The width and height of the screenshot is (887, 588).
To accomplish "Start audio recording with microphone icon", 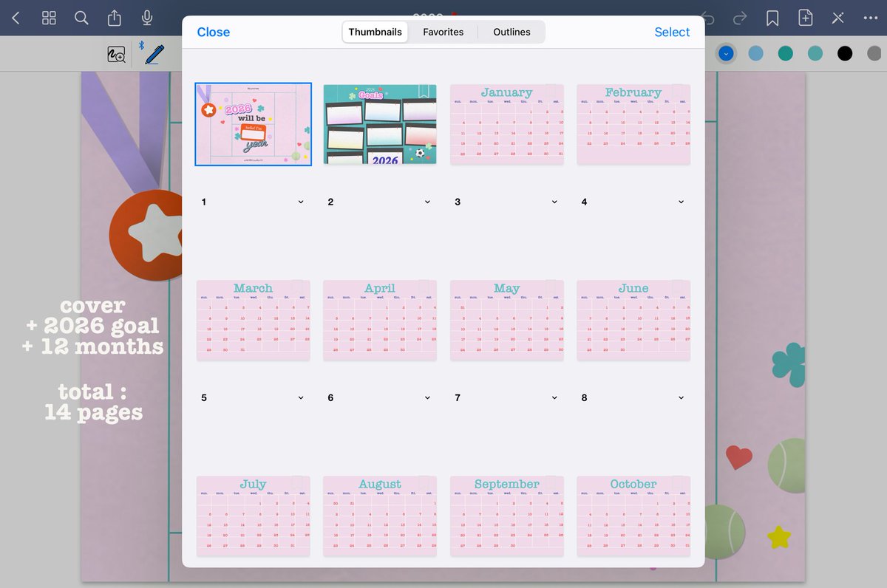I will [x=147, y=18].
